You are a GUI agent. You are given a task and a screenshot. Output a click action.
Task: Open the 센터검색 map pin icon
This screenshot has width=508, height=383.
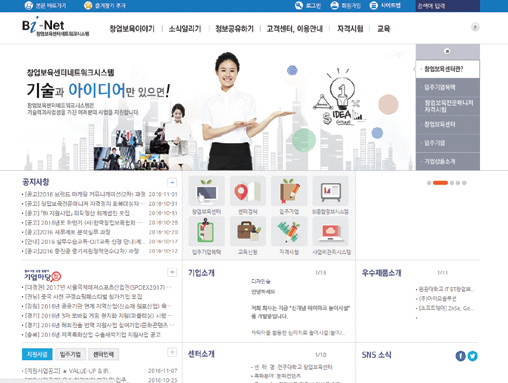[248, 192]
